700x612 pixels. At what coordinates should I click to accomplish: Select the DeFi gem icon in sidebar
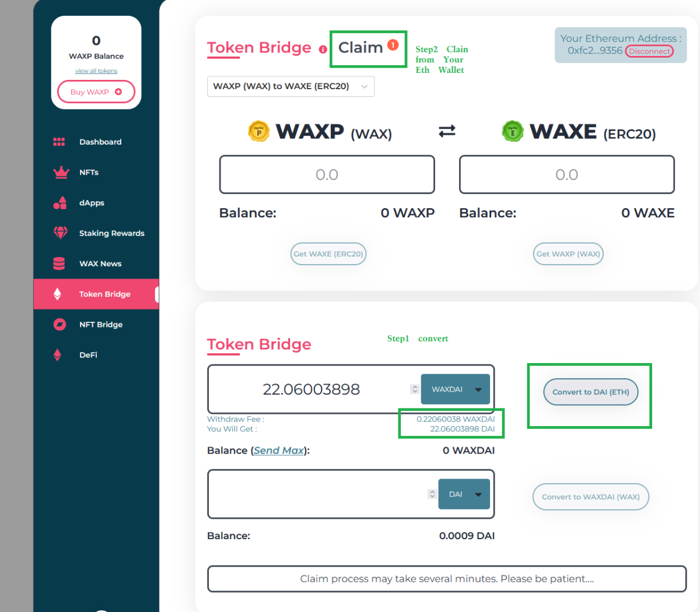click(x=58, y=355)
